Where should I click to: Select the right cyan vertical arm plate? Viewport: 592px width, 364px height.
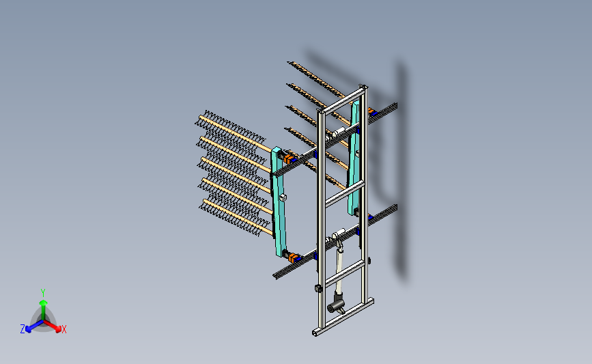pyautogui.click(x=354, y=158)
